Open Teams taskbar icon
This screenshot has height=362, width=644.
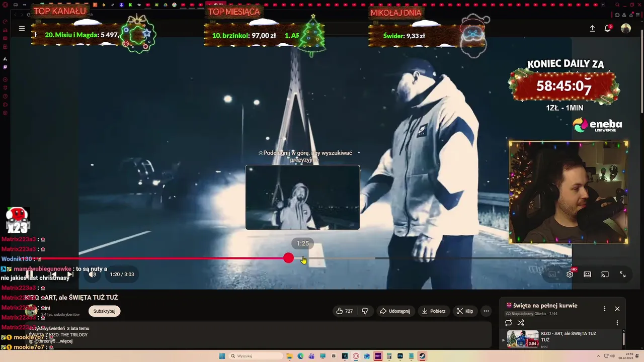pos(311,356)
